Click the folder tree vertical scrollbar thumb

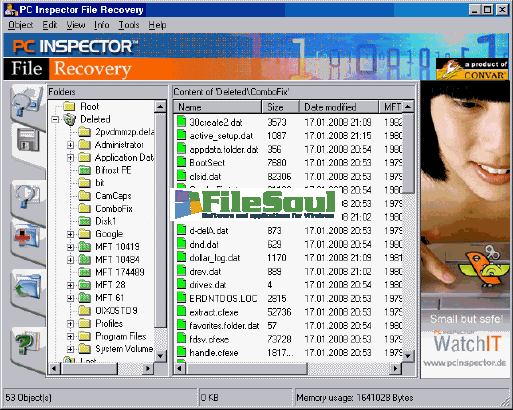(160, 220)
